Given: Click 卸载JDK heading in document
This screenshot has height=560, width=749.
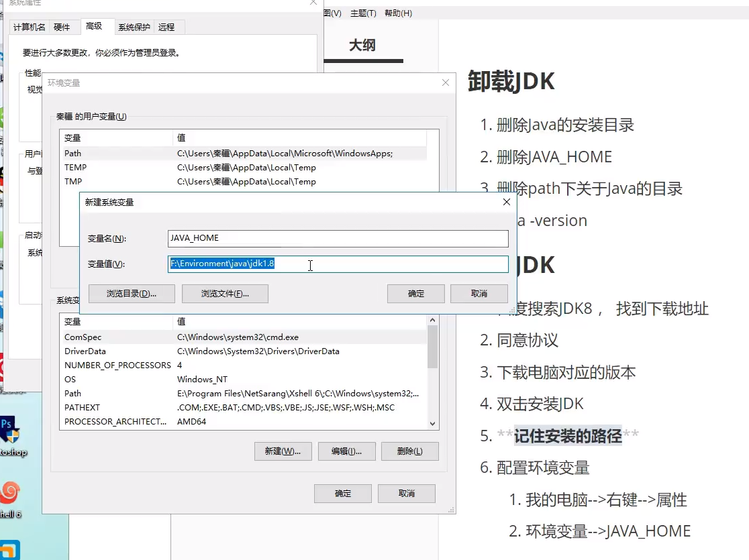Looking at the screenshot, I should [511, 81].
